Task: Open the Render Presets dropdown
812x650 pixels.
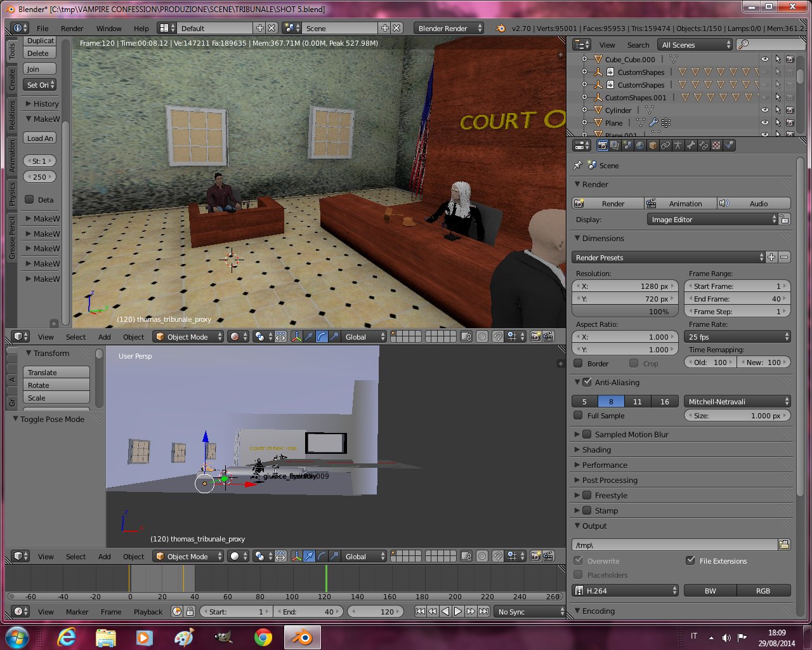Action: pos(669,258)
